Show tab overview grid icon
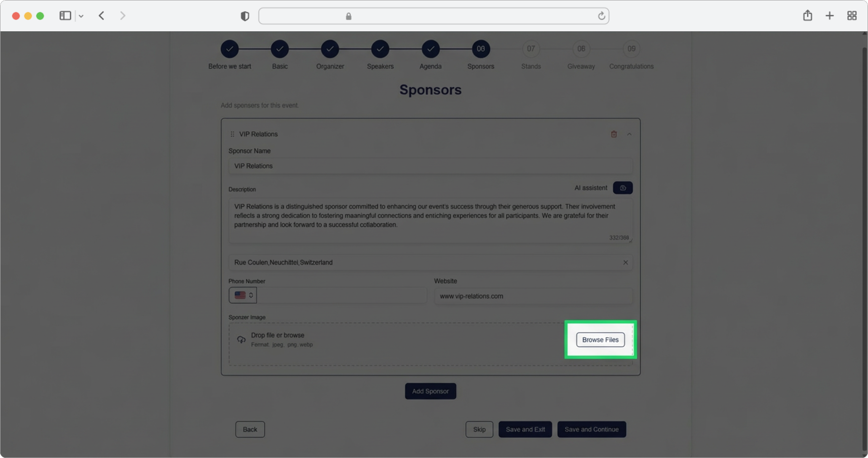Viewport: 868px width, 458px height. coord(852,16)
